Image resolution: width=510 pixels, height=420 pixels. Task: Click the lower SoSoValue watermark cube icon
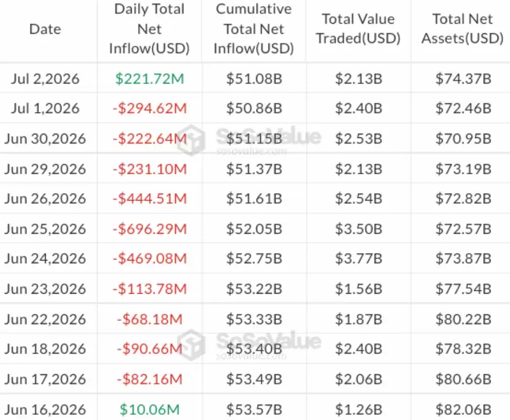(x=191, y=345)
